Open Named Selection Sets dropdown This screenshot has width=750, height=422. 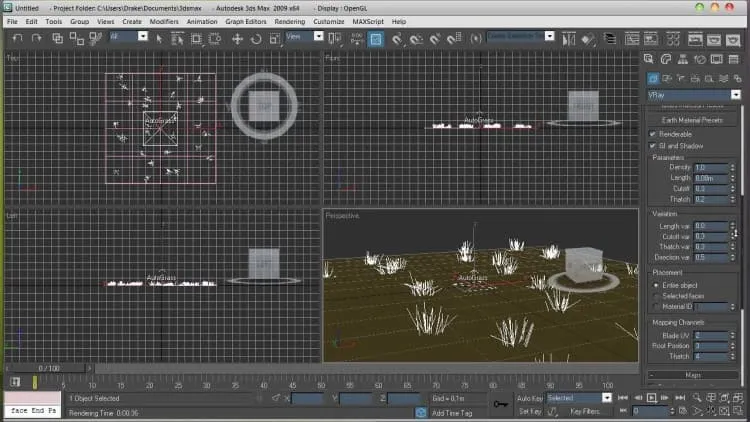click(550, 36)
